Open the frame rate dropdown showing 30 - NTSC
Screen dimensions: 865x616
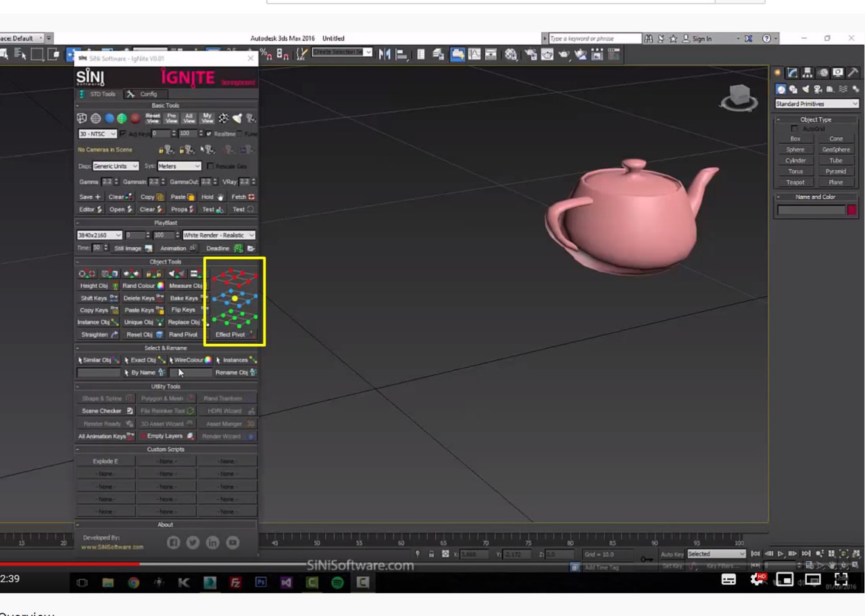[x=97, y=134]
